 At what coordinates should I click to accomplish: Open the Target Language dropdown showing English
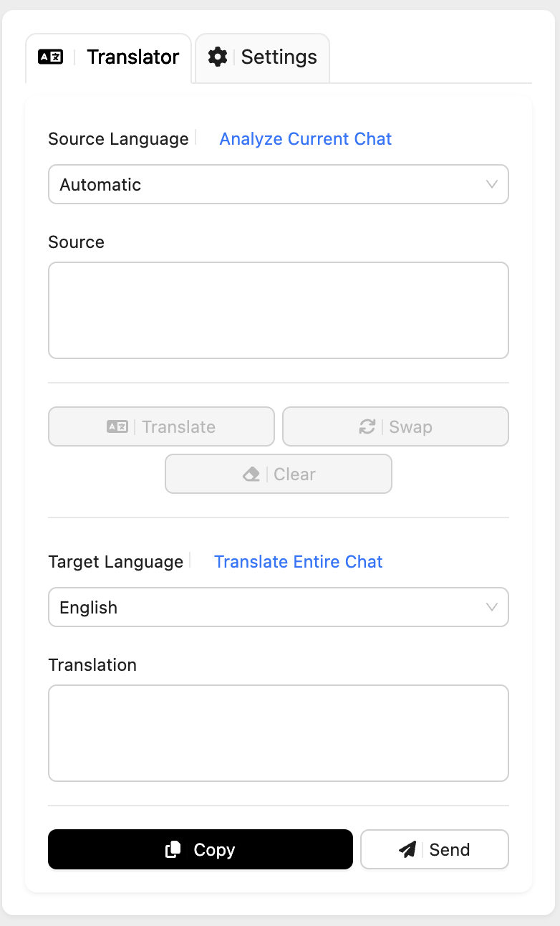point(279,607)
